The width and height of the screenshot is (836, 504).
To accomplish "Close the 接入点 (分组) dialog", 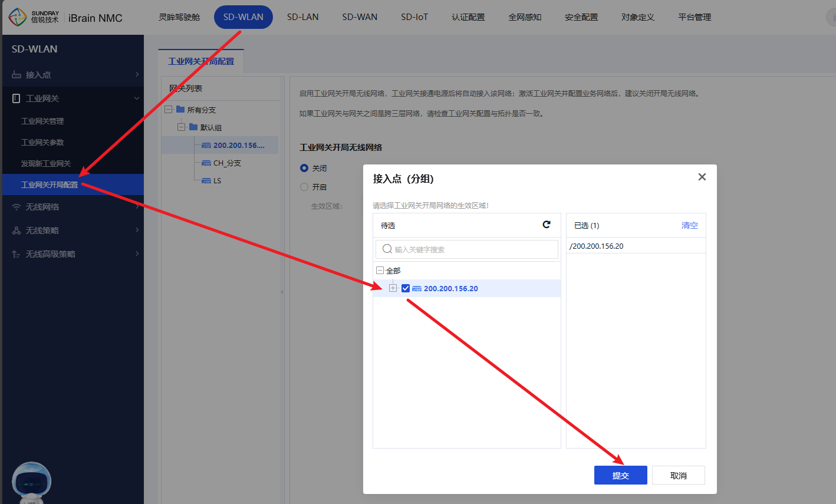I will point(702,177).
